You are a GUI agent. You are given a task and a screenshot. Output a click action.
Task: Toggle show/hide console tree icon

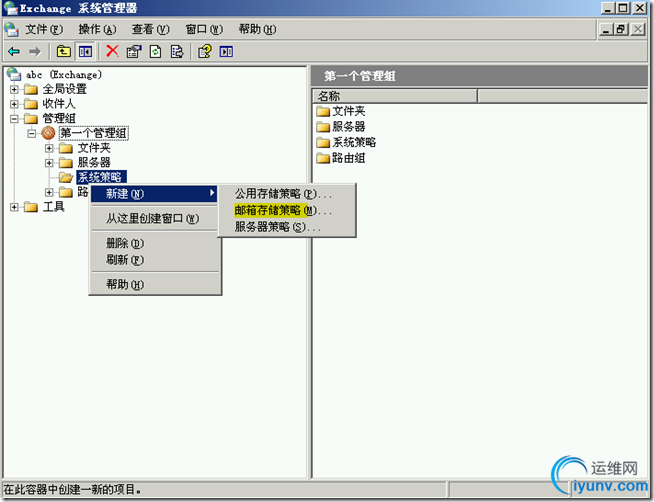coord(85,52)
